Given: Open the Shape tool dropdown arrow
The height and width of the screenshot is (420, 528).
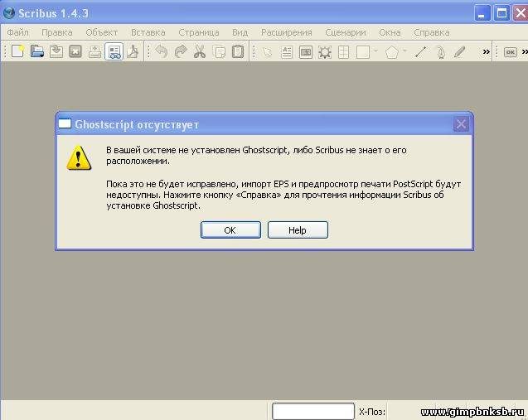Looking at the screenshot, I should pyautogui.click(x=375, y=51).
